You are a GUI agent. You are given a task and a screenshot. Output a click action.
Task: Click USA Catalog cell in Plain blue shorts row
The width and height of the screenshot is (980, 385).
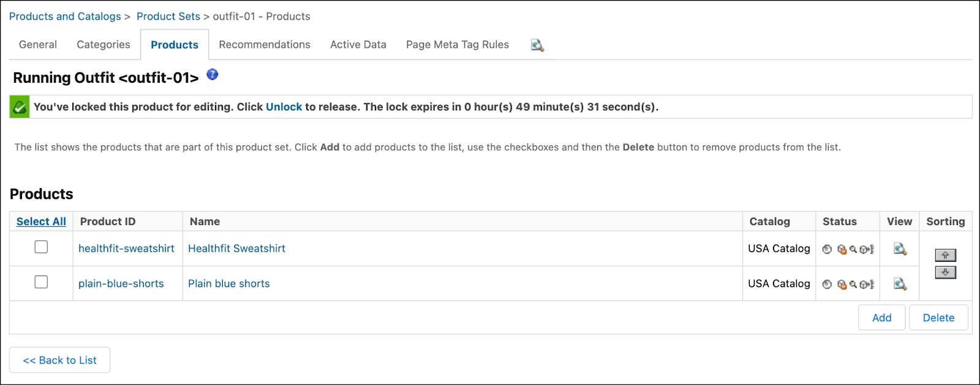click(x=779, y=283)
